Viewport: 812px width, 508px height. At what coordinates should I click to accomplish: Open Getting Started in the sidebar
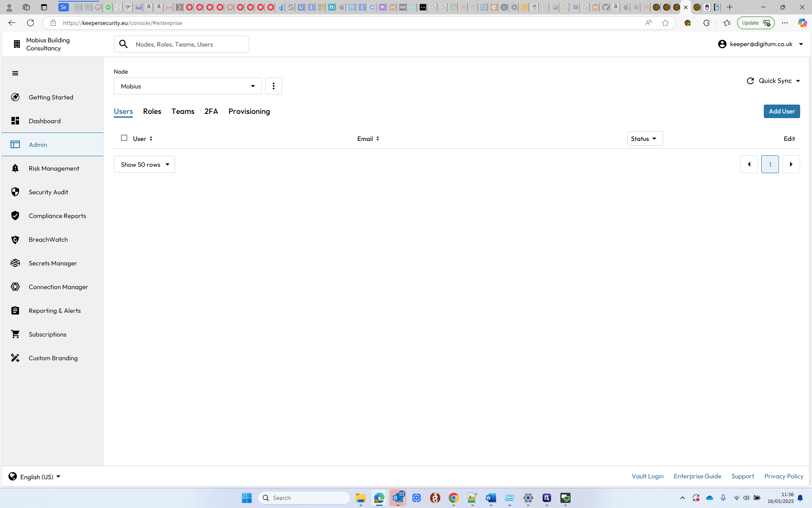[x=52, y=97]
